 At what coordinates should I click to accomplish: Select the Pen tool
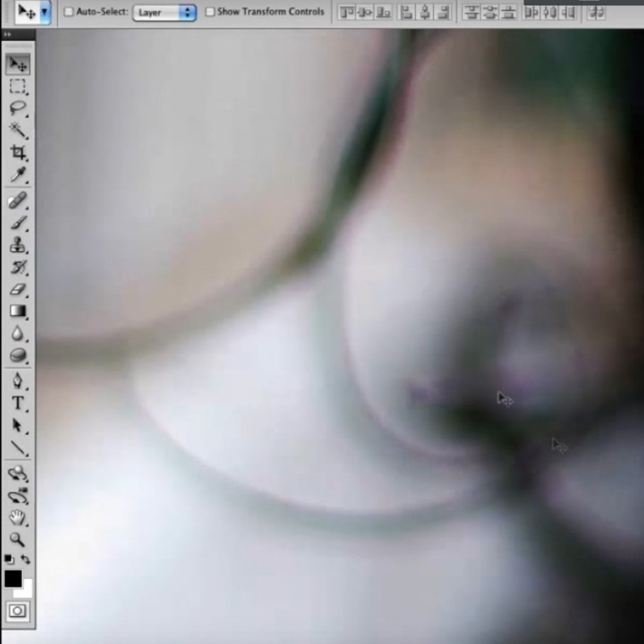click(x=18, y=381)
